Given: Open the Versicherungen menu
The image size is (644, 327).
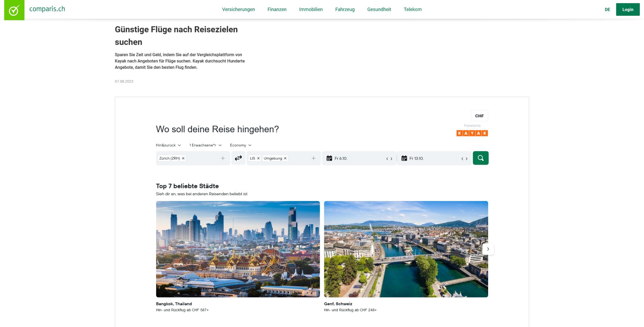Looking at the screenshot, I should point(238,9).
